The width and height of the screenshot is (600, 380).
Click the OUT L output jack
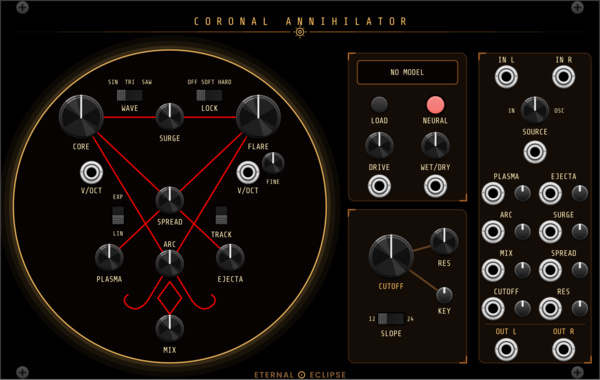506,349
